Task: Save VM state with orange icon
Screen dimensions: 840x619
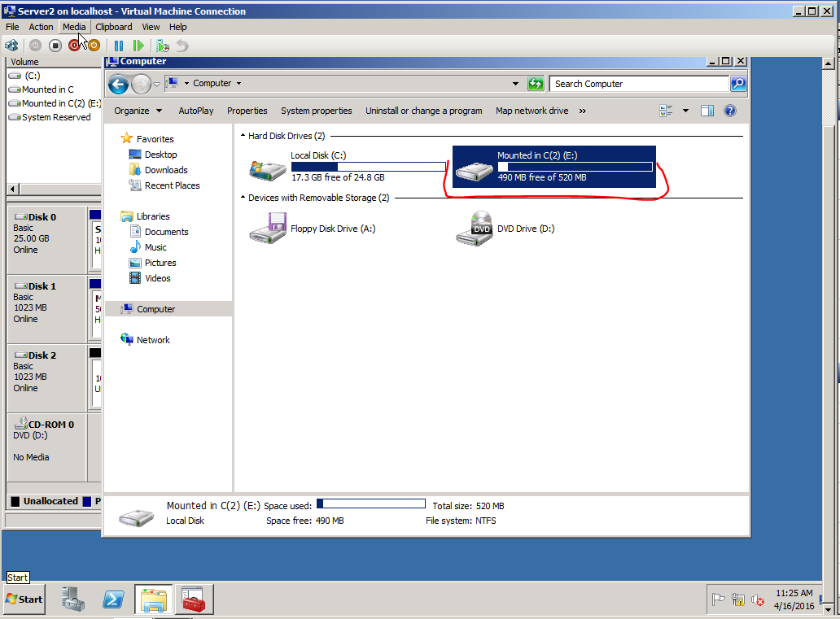Action: click(94, 46)
